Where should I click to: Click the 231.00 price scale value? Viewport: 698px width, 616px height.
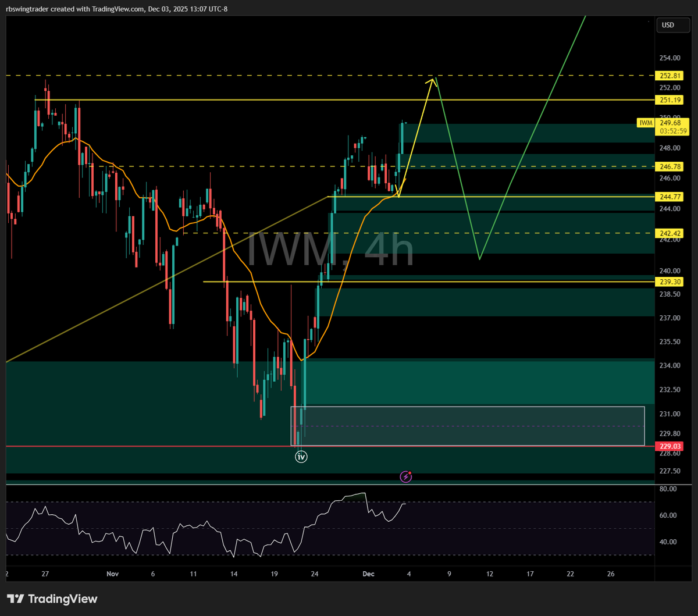669,414
